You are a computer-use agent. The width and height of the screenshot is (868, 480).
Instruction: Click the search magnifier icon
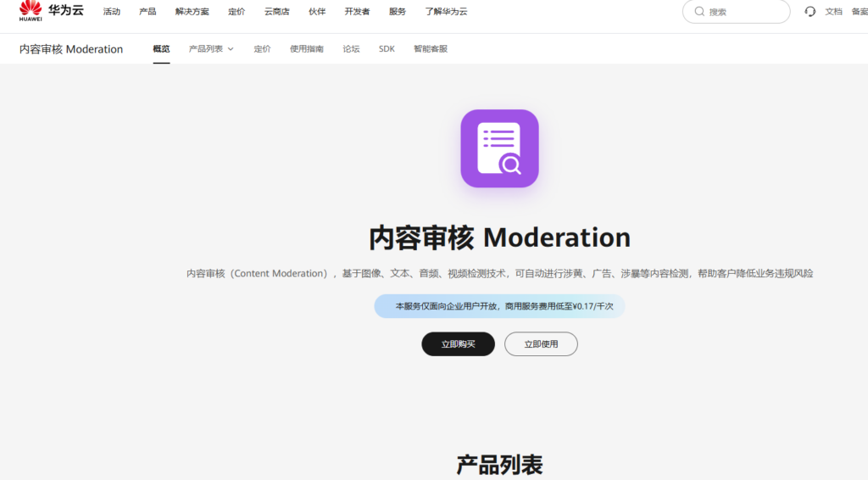tap(699, 12)
